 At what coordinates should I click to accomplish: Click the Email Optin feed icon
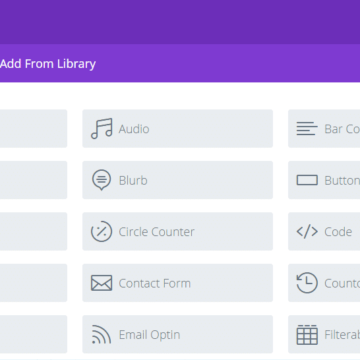[101, 334]
